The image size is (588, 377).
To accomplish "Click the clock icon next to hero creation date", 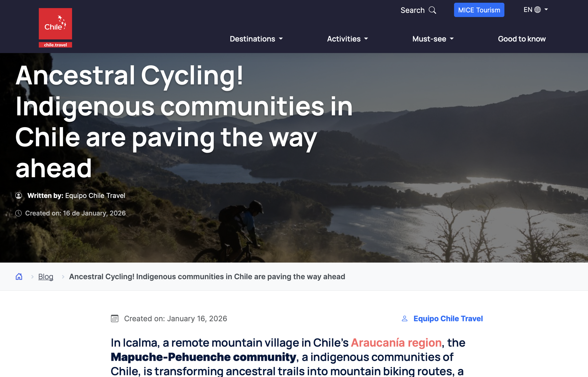I will pos(19,213).
